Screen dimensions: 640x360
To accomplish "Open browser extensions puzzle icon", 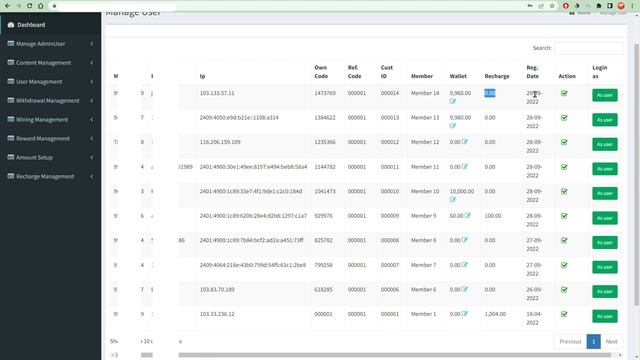I will click(599, 6).
